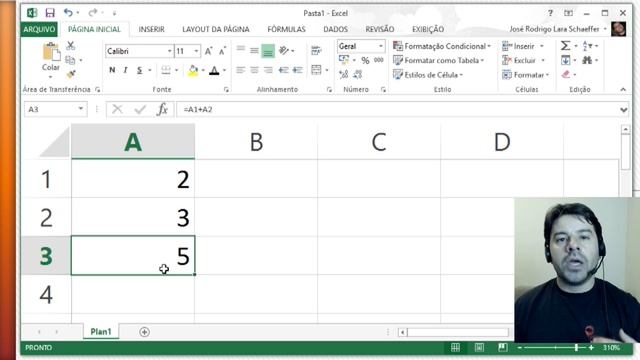Click the Redo arrow icon
Viewport: 640px width, 360px height.
93,13
